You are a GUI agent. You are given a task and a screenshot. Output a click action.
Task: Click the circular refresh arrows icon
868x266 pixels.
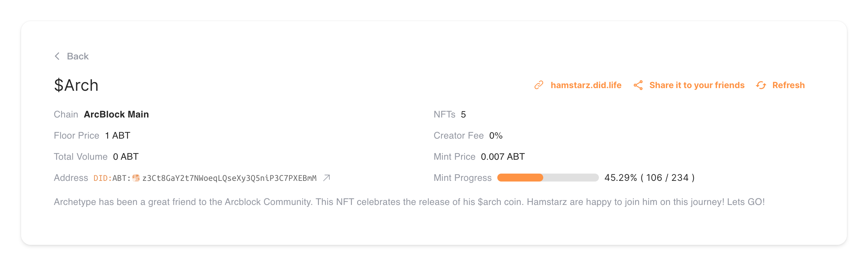pos(761,85)
